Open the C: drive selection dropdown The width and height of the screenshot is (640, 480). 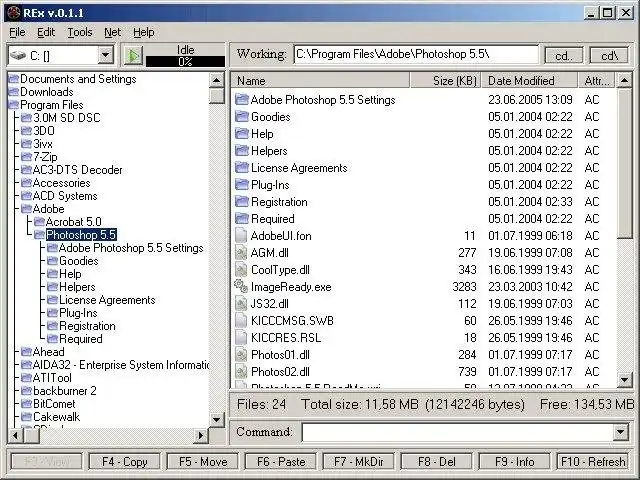(x=105, y=55)
